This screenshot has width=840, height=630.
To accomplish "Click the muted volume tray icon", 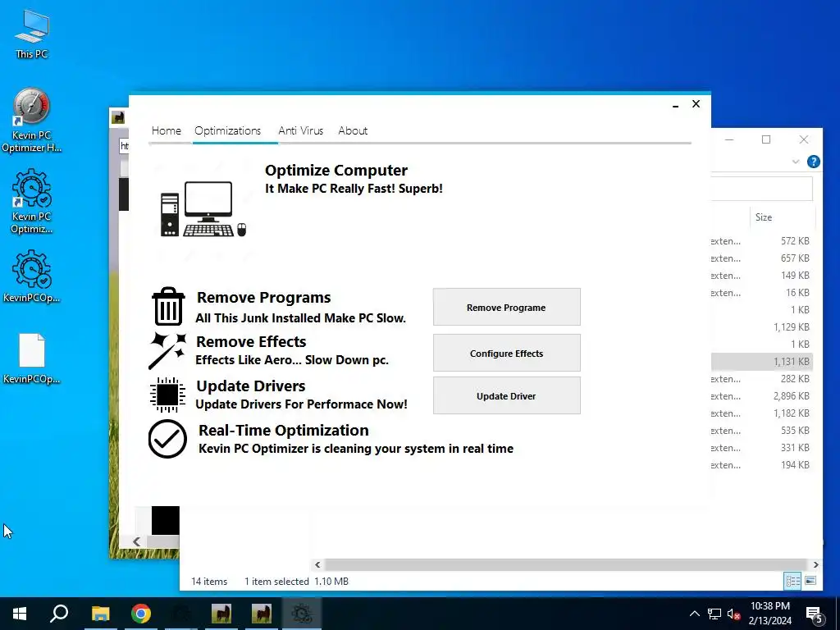I will (734, 614).
